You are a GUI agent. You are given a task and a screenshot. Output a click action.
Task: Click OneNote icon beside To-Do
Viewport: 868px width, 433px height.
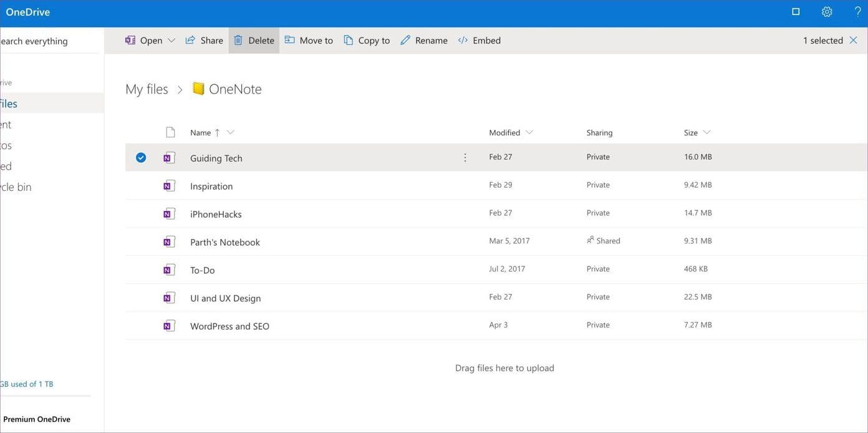click(x=169, y=270)
